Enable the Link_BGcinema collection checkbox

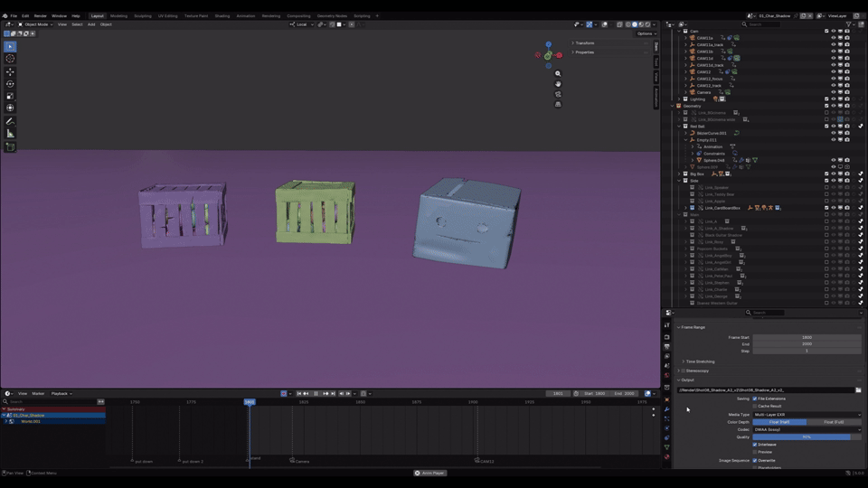point(826,113)
